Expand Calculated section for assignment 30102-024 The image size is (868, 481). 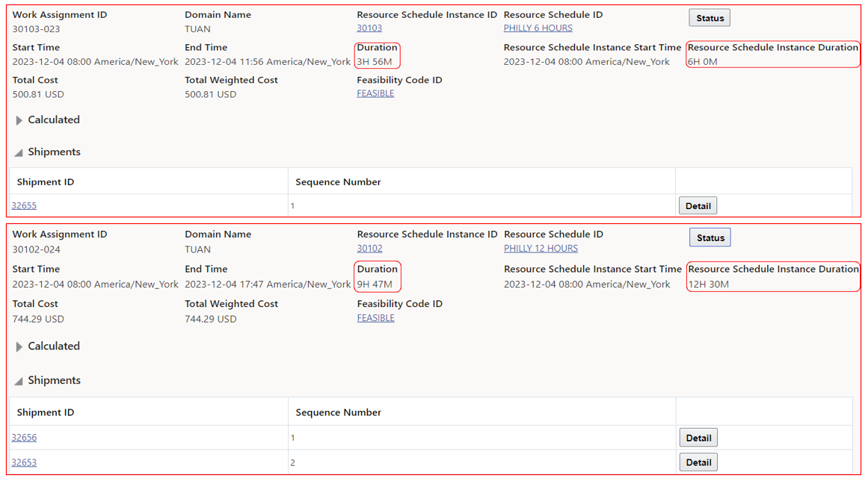pos(19,347)
